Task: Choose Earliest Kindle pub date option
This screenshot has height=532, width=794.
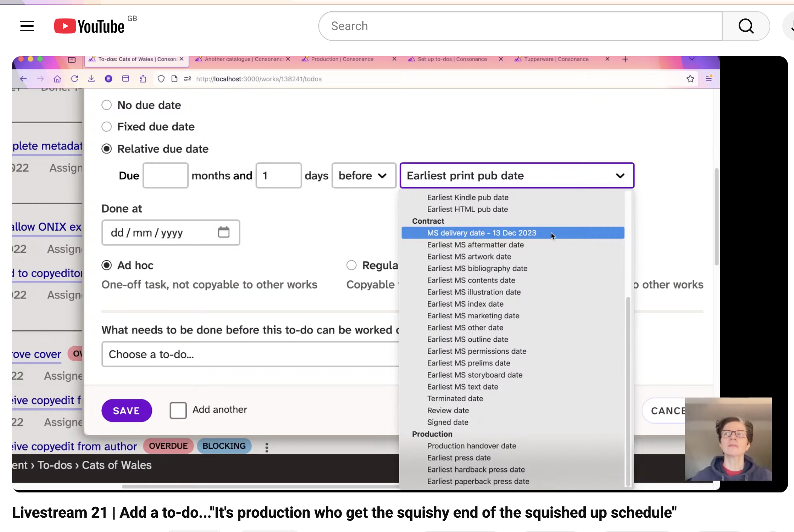Action: pyautogui.click(x=468, y=197)
